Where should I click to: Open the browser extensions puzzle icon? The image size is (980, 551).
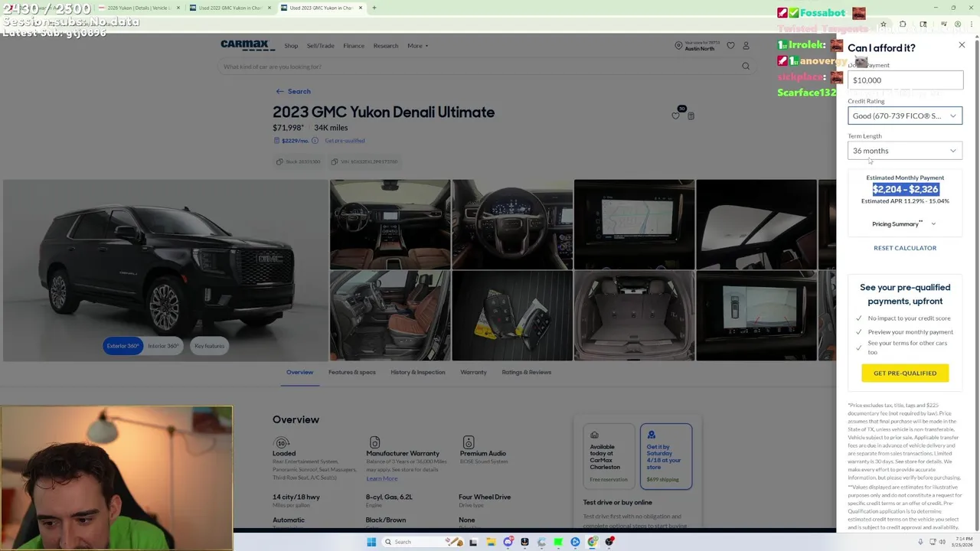click(x=903, y=24)
